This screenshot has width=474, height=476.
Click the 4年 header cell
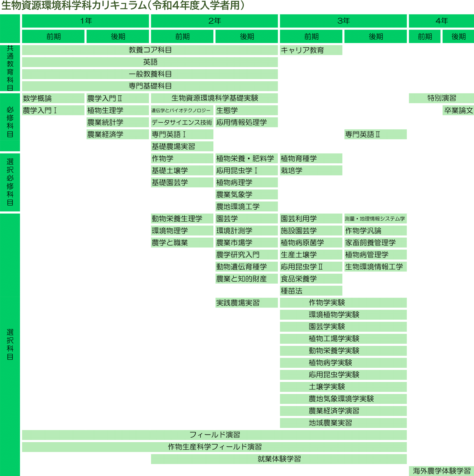click(x=441, y=21)
